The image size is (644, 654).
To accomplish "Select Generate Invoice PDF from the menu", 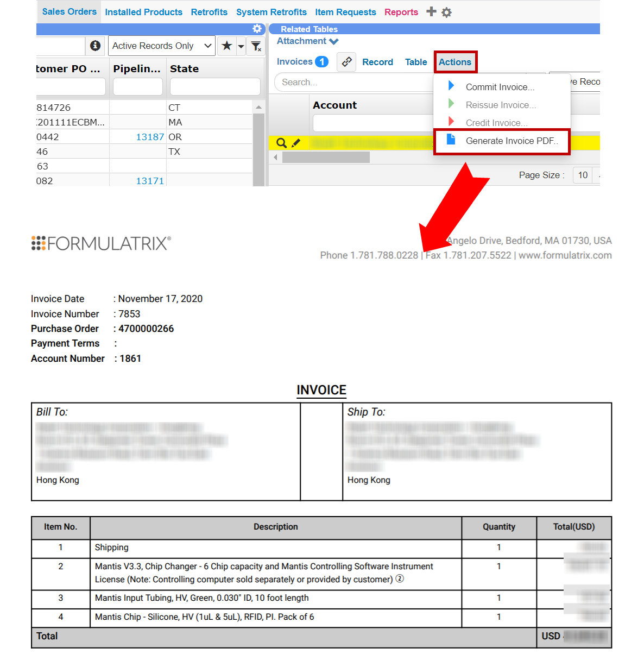I will [x=511, y=141].
